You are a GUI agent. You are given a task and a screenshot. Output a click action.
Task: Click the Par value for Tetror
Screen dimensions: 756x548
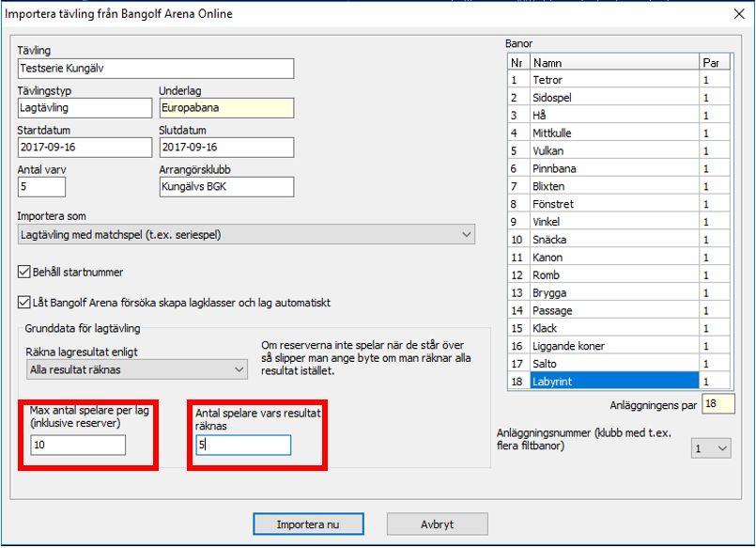coord(715,80)
